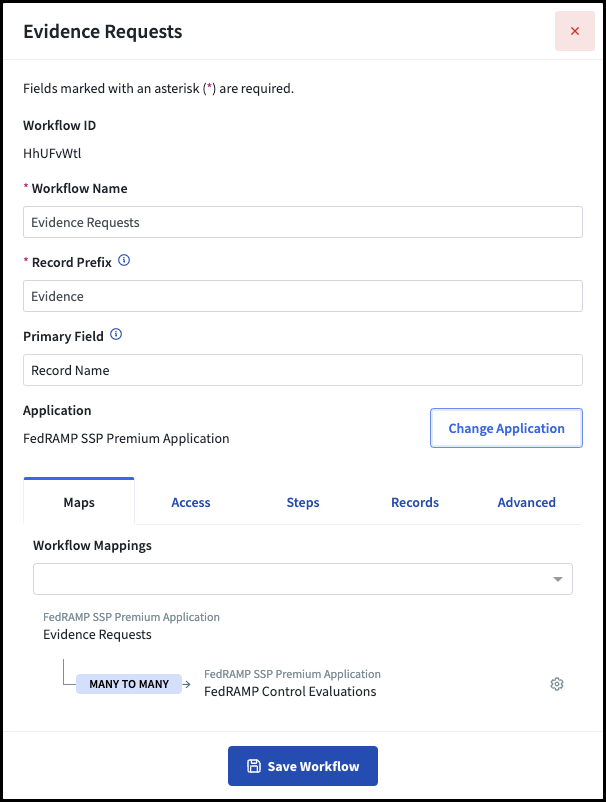Click the MANY TO MANY relationship badge

(129, 684)
